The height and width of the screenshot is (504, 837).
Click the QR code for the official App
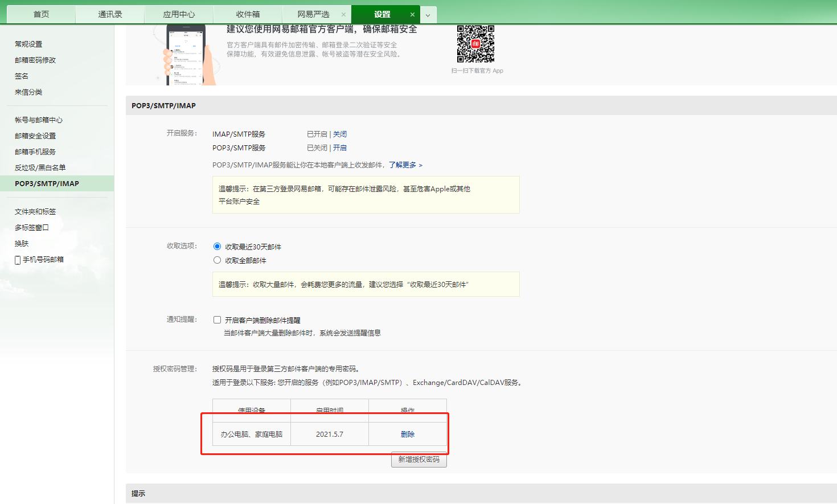pyautogui.click(x=475, y=44)
